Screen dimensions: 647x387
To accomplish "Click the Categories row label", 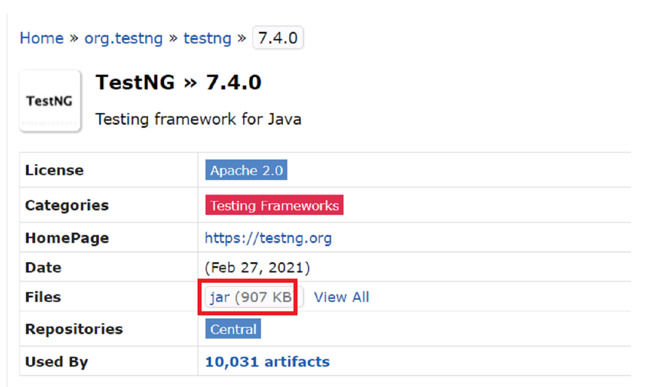I will (67, 205).
